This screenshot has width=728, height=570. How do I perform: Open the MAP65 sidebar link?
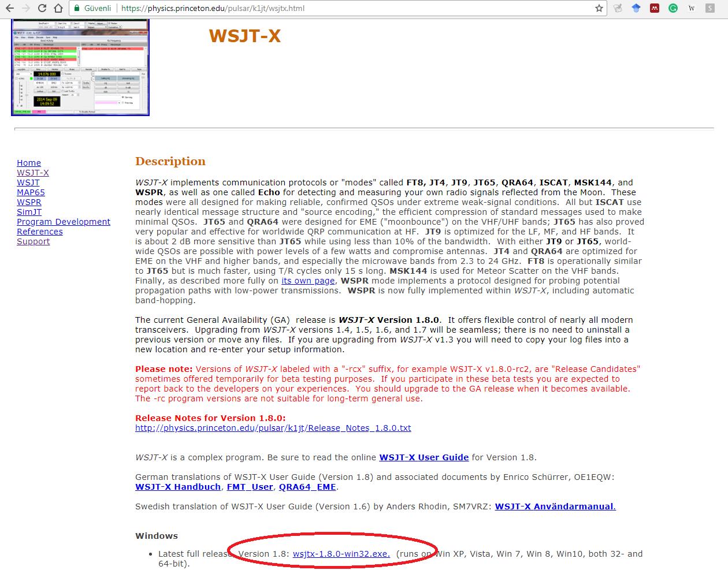pyautogui.click(x=31, y=192)
